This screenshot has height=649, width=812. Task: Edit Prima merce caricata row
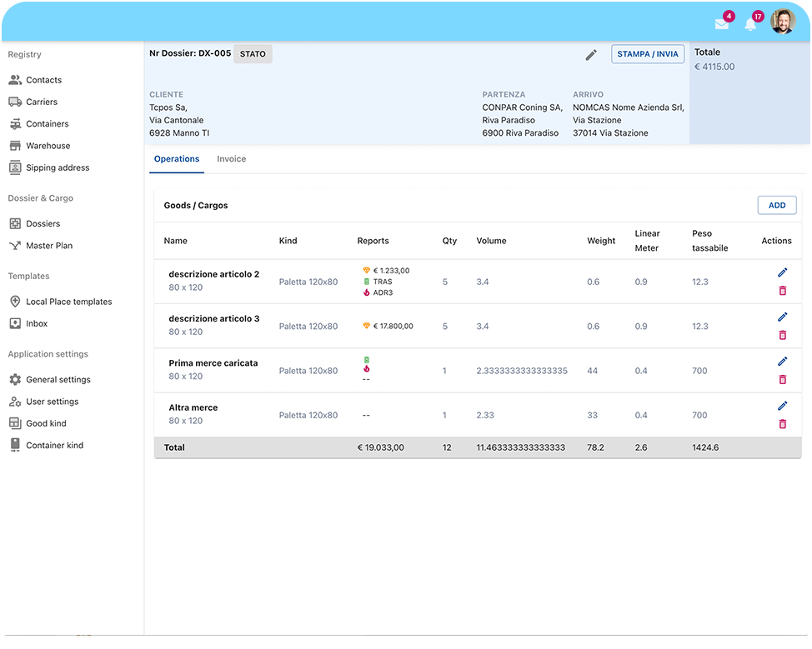coord(783,362)
